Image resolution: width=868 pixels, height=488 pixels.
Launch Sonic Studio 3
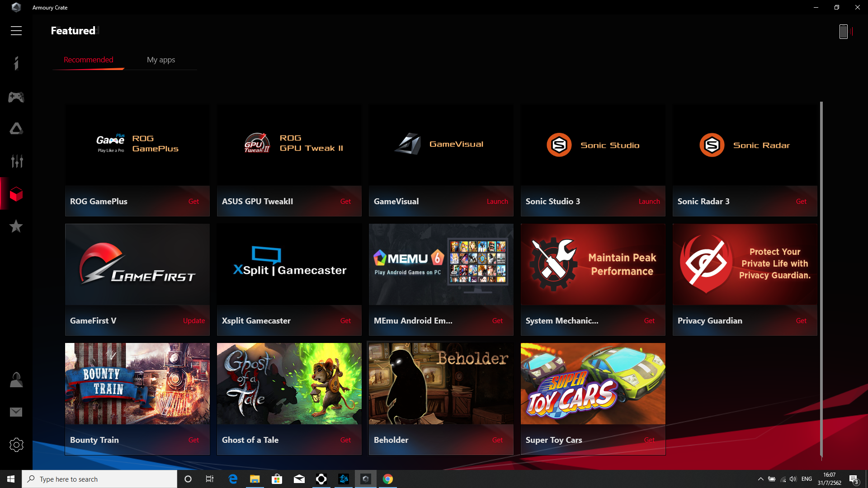pyautogui.click(x=649, y=202)
